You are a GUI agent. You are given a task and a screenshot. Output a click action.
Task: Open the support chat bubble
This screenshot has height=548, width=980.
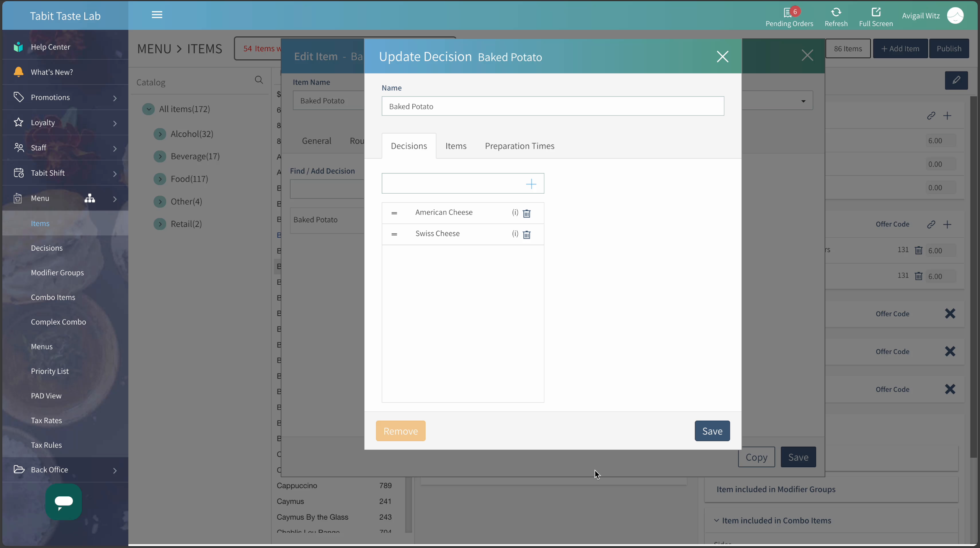click(x=64, y=502)
